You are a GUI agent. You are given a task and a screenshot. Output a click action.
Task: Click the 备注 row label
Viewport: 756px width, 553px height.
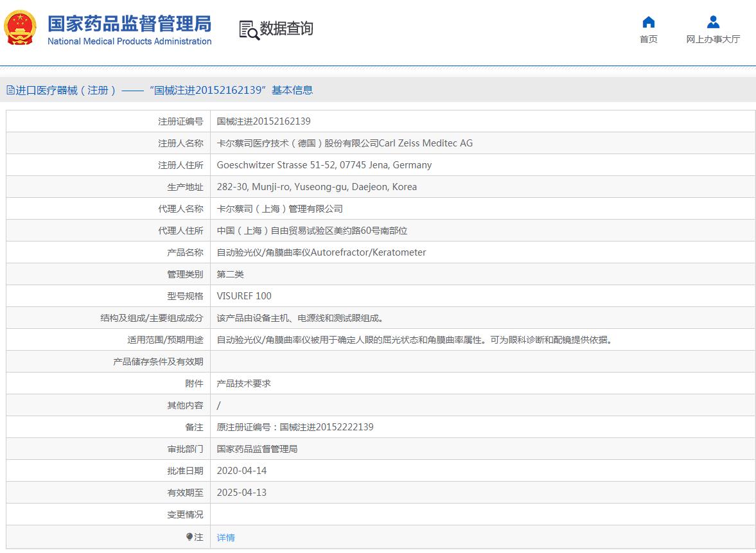pos(195,427)
